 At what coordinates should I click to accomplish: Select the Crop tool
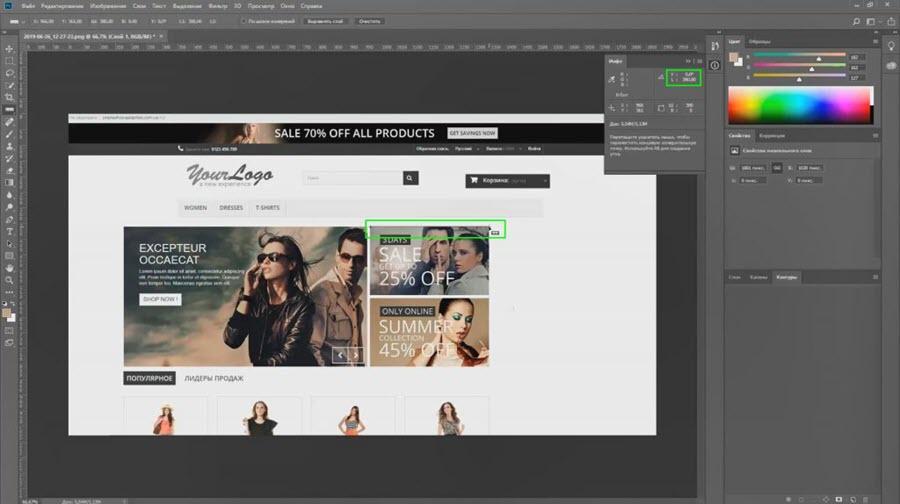(x=9, y=98)
